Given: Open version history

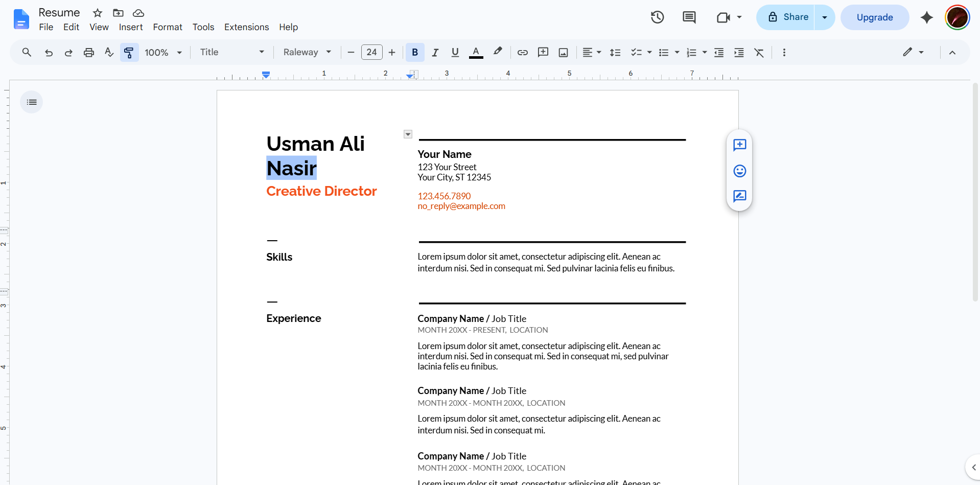Looking at the screenshot, I should (658, 17).
